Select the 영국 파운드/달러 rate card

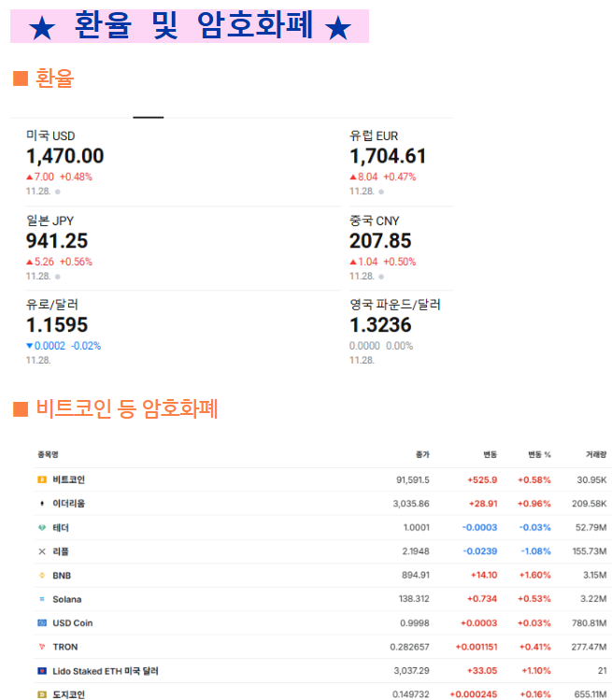pyautogui.click(x=394, y=325)
